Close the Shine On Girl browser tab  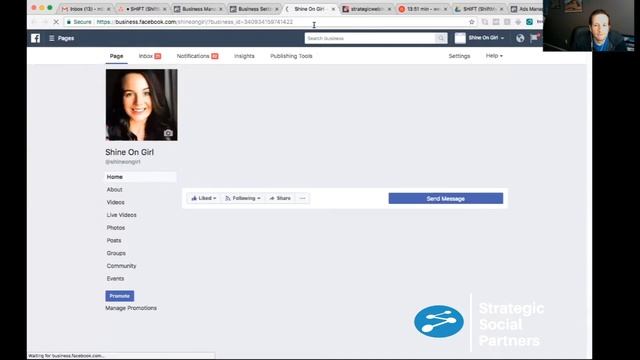pos(333,9)
